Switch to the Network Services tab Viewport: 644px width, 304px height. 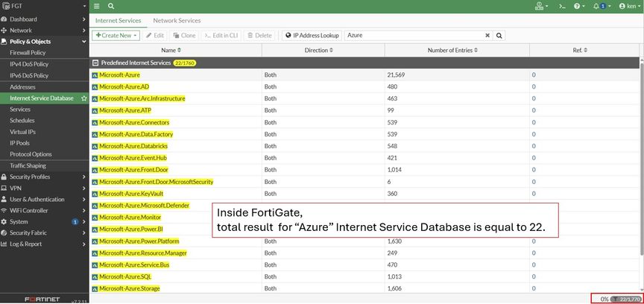[177, 21]
